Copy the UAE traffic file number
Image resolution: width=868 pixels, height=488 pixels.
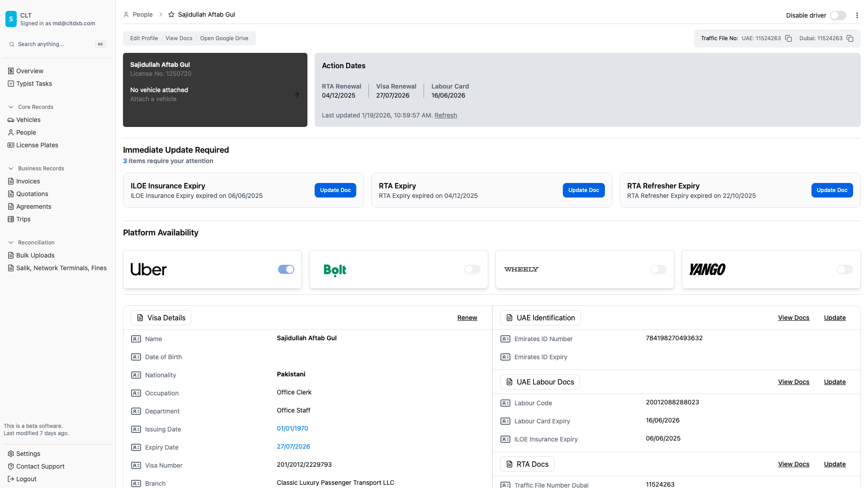point(788,38)
